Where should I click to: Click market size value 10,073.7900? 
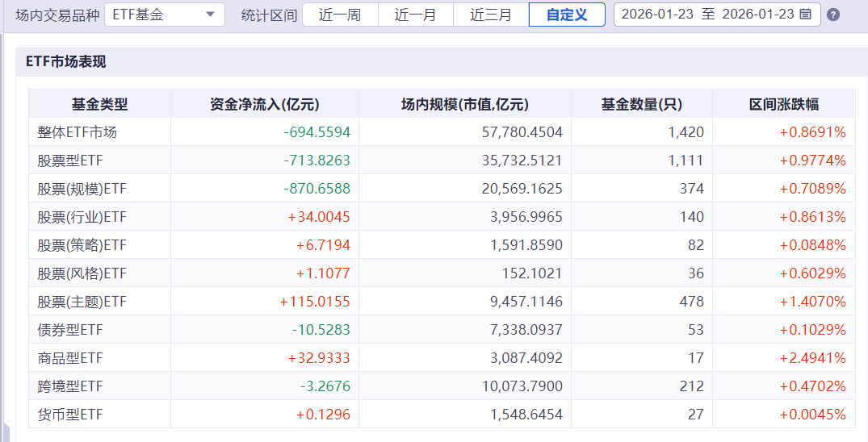[522, 386]
